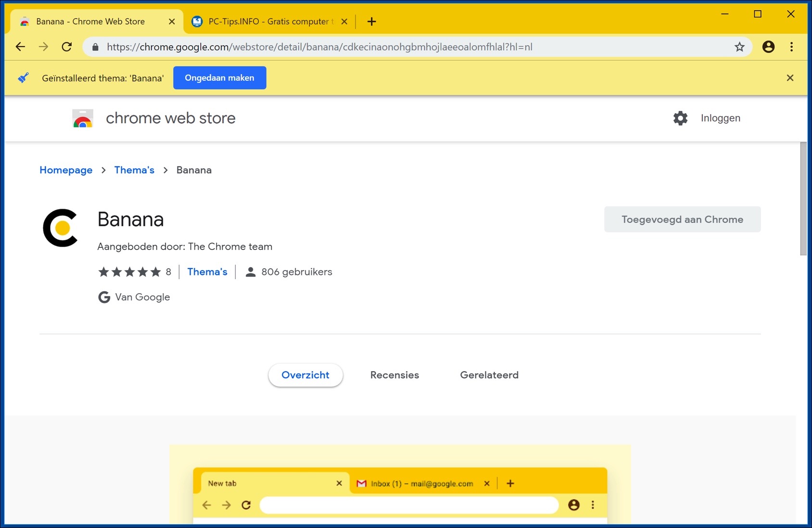Reload the Chrome Web Store page

(x=67, y=47)
